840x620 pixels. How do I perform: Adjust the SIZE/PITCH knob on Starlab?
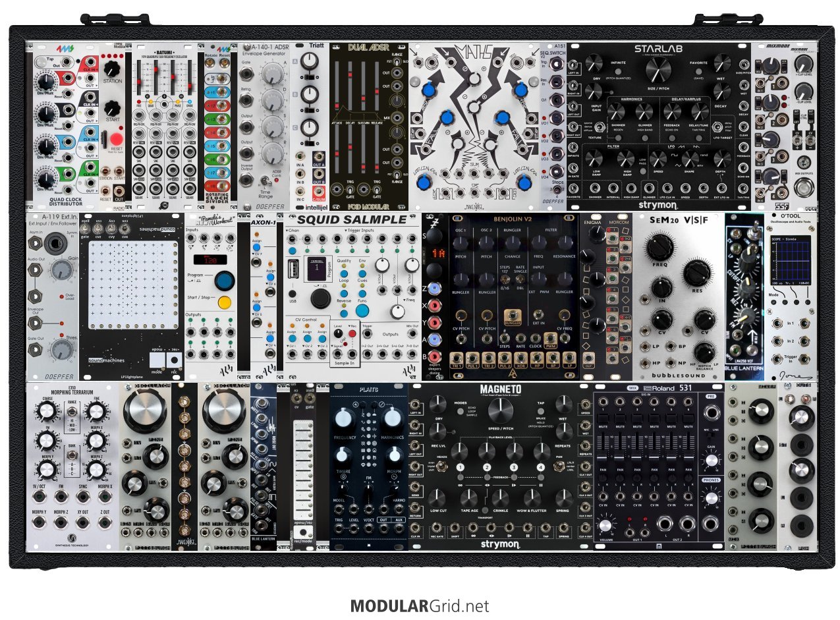click(x=657, y=69)
